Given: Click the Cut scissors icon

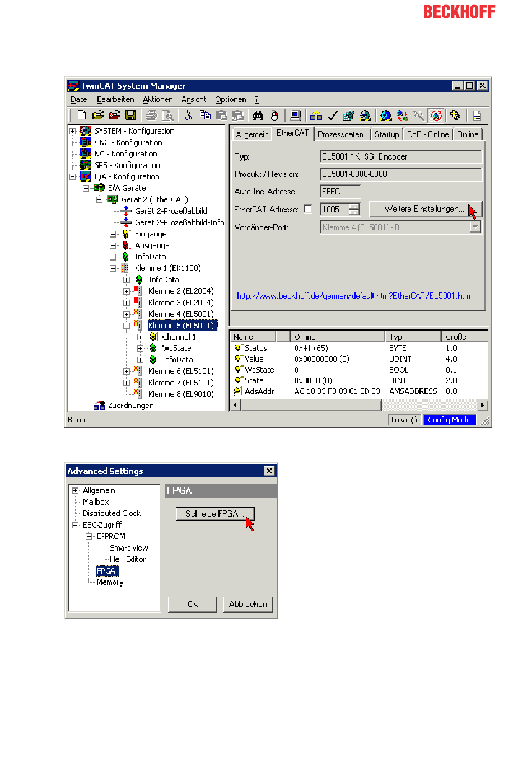Looking at the screenshot, I should 189,115.
